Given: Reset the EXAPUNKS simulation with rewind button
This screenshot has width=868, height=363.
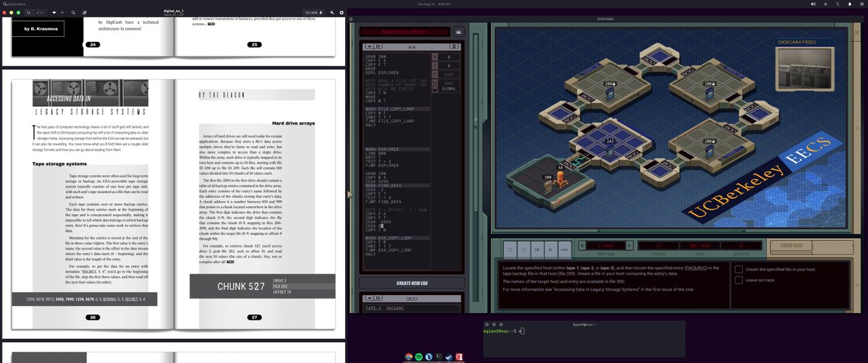Looking at the screenshot, I should pos(510,249).
